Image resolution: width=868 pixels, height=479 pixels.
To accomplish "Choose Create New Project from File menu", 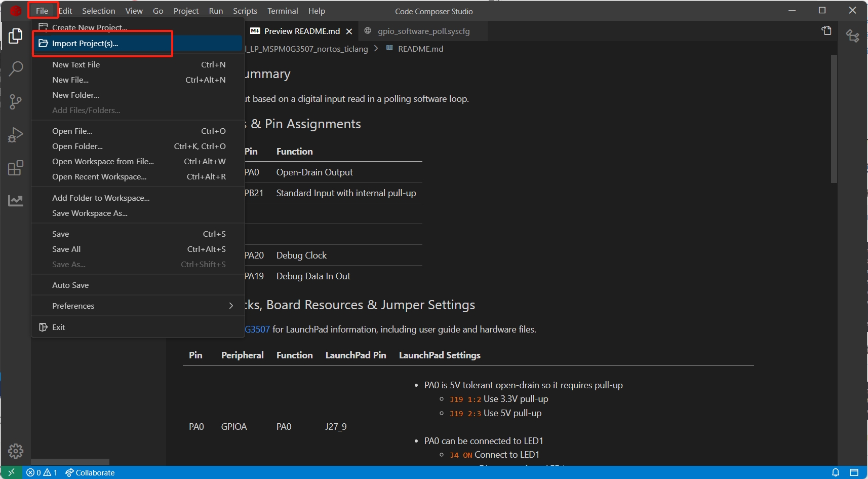I will [x=138, y=26].
